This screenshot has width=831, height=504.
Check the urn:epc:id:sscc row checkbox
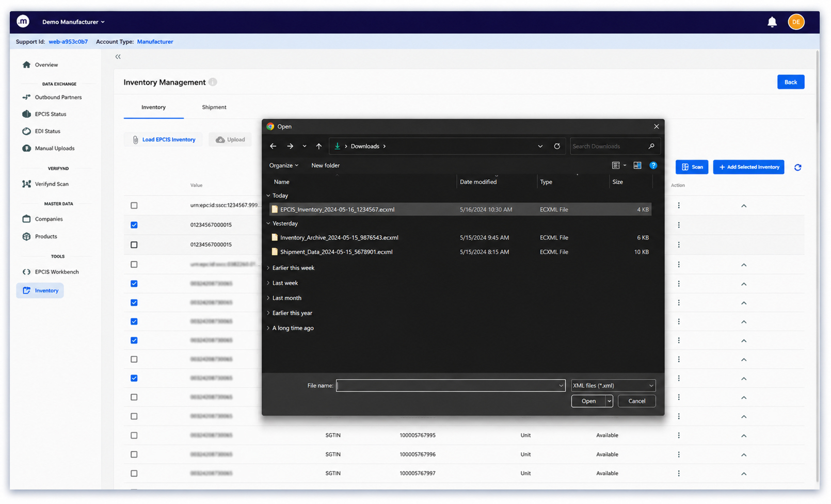[x=134, y=205]
